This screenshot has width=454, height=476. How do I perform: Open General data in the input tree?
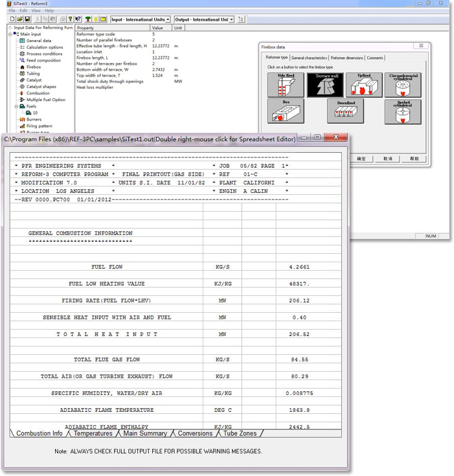[39, 41]
